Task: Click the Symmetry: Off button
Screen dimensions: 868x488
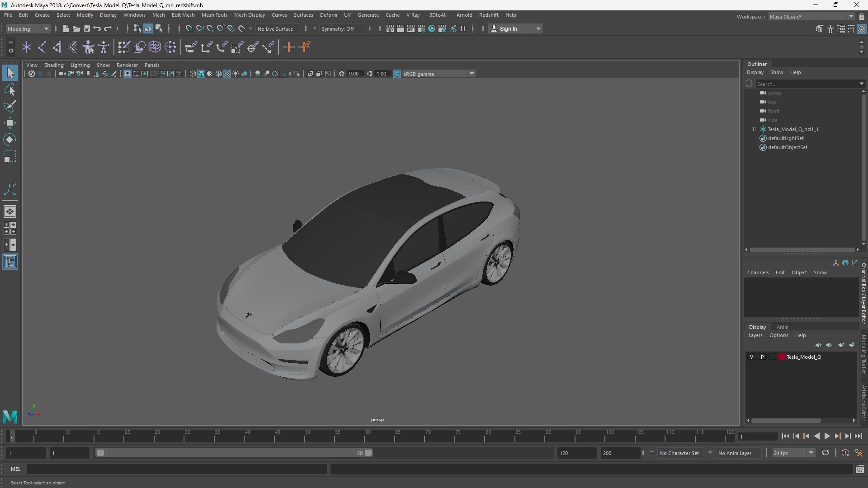Action: coord(342,28)
